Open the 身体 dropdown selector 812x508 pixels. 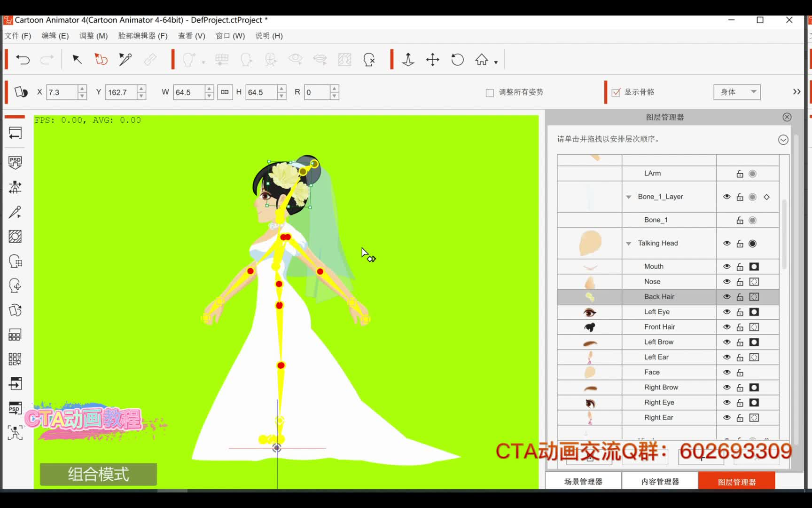tap(736, 92)
